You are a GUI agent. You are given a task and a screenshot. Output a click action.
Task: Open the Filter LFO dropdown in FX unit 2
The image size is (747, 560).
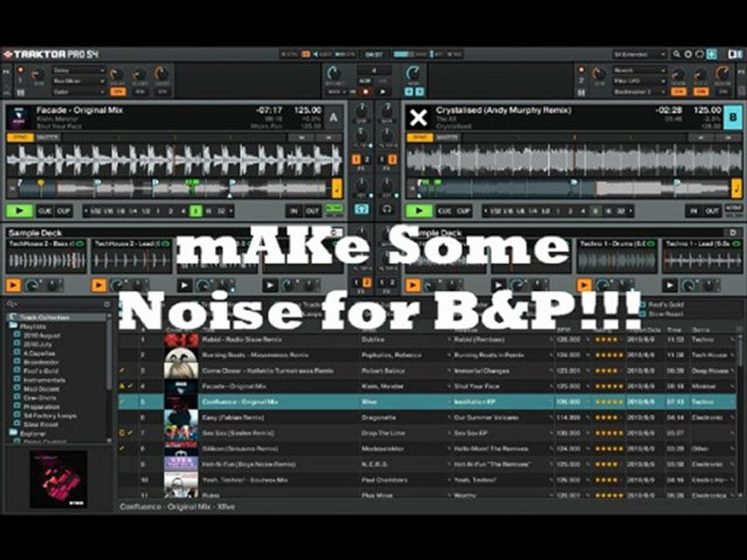click(x=640, y=81)
